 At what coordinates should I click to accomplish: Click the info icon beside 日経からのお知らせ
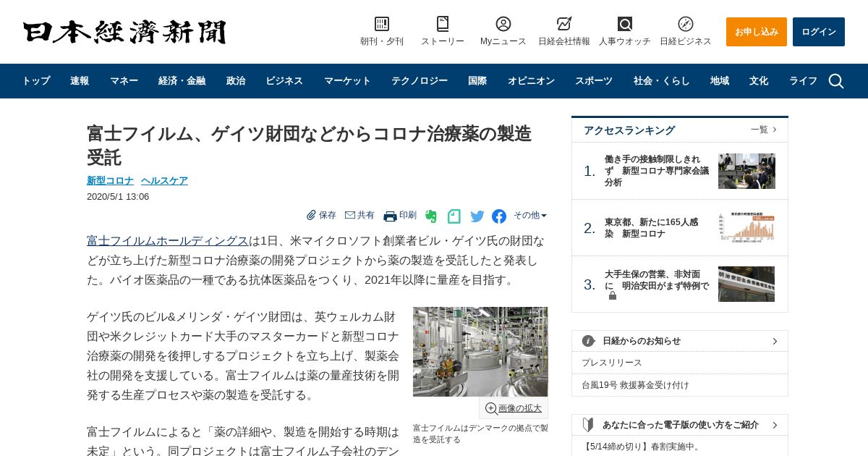(x=589, y=341)
